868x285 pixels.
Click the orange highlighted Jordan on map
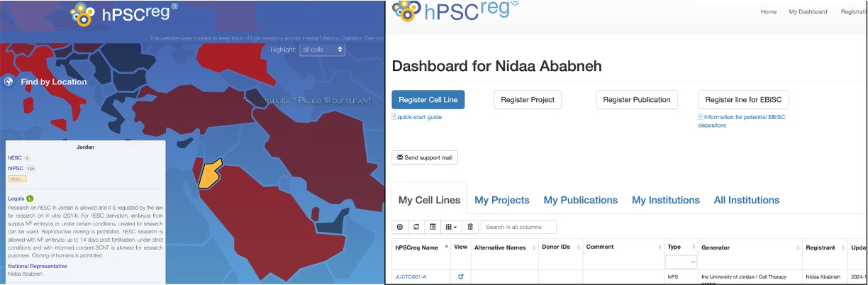[208, 174]
